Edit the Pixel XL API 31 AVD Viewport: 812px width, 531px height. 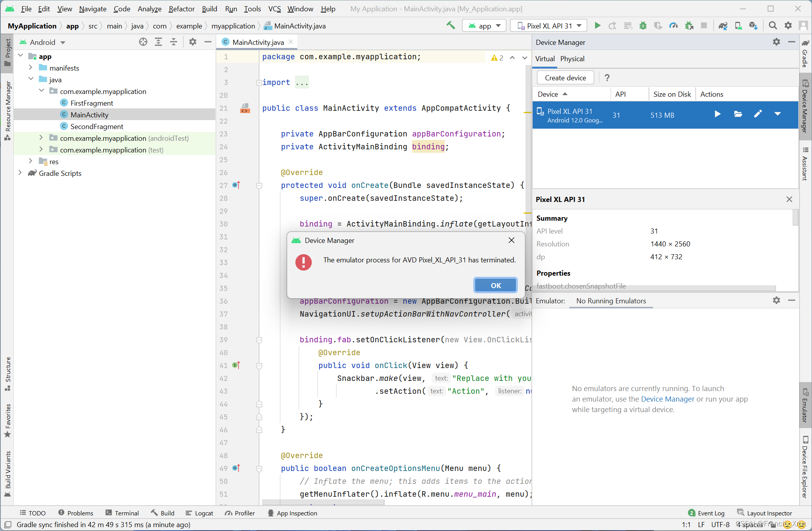pos(758,114)
